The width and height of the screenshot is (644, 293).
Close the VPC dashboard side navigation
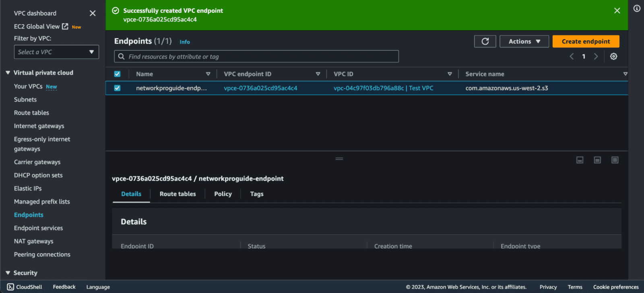pos(93,13)
